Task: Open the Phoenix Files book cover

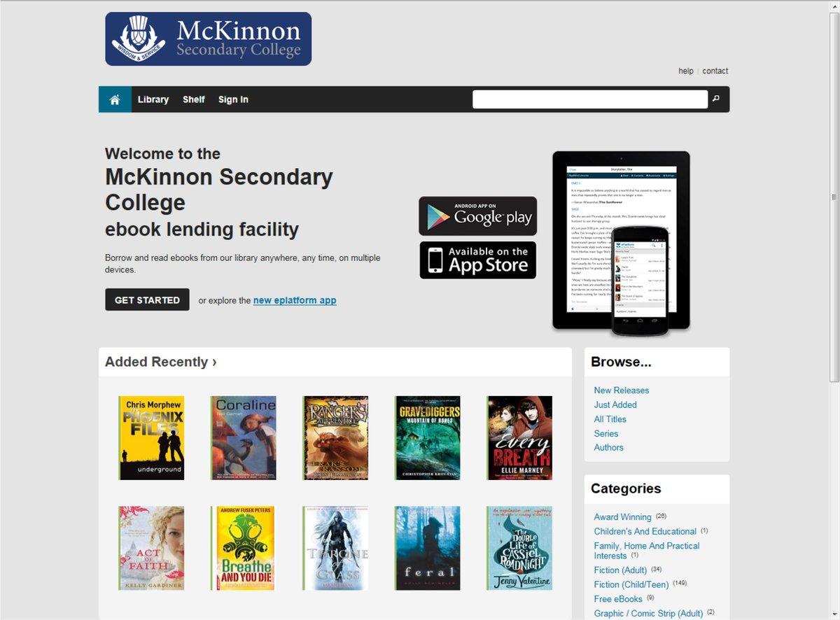Action: point(151,438)
